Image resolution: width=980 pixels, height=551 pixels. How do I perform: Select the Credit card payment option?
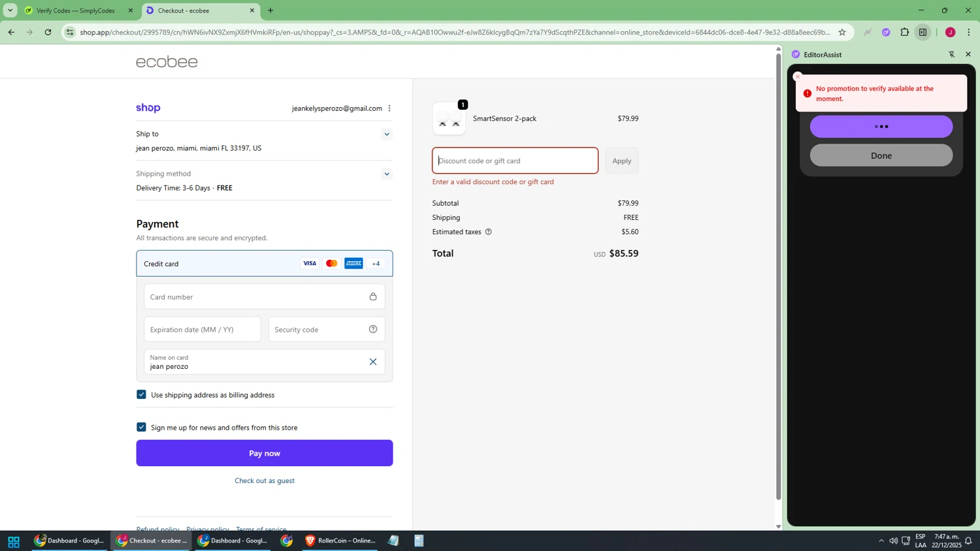coord(265,264)
